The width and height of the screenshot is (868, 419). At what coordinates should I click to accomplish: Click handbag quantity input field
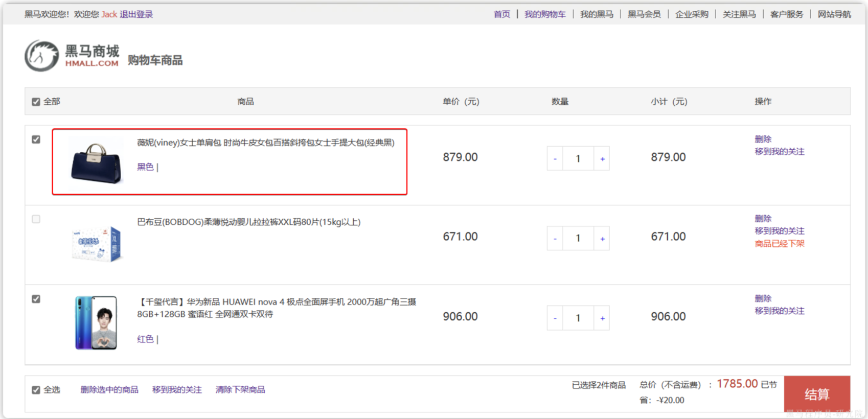coord(578,159)
